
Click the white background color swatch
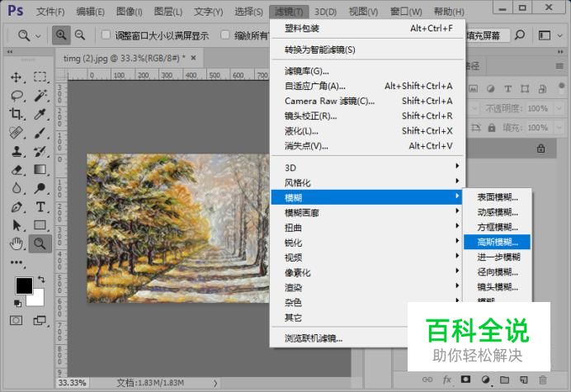click(x=38, y=300)
